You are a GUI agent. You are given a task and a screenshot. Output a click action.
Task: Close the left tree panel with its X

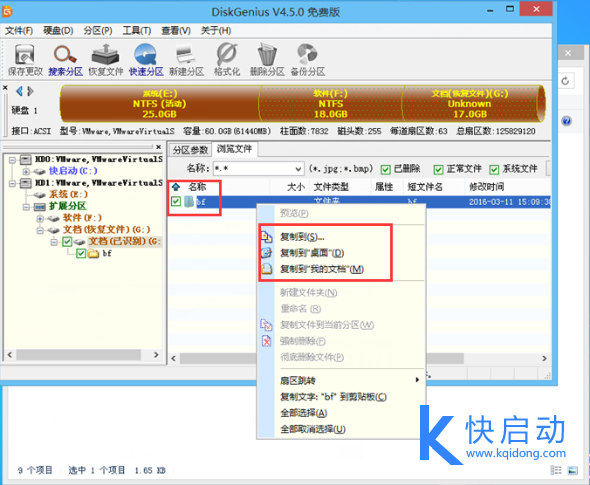pos(158,147)
